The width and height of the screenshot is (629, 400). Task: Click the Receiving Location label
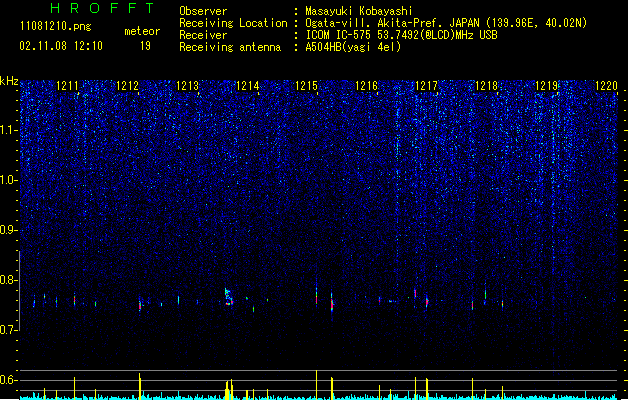pos(233,23)
